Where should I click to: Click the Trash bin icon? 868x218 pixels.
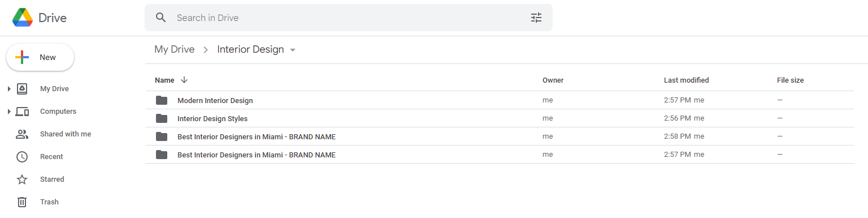coord(22,202)
